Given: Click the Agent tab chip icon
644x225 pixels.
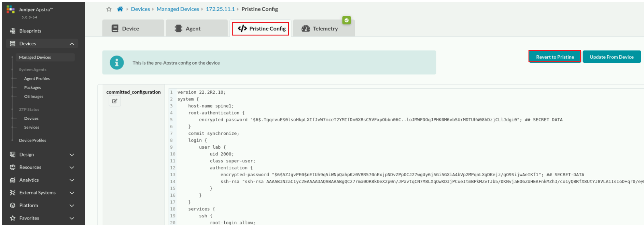Looking at the screenshot, I should point(178,28).
